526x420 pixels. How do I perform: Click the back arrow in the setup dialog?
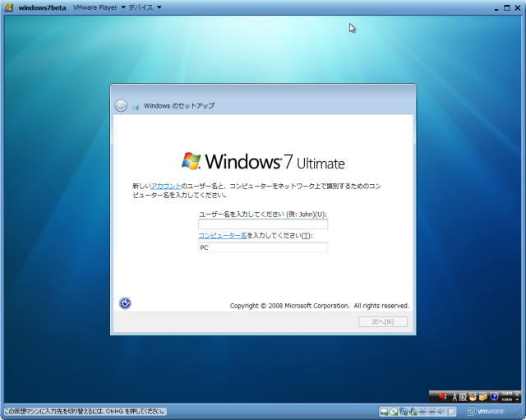tap(121, 106)
